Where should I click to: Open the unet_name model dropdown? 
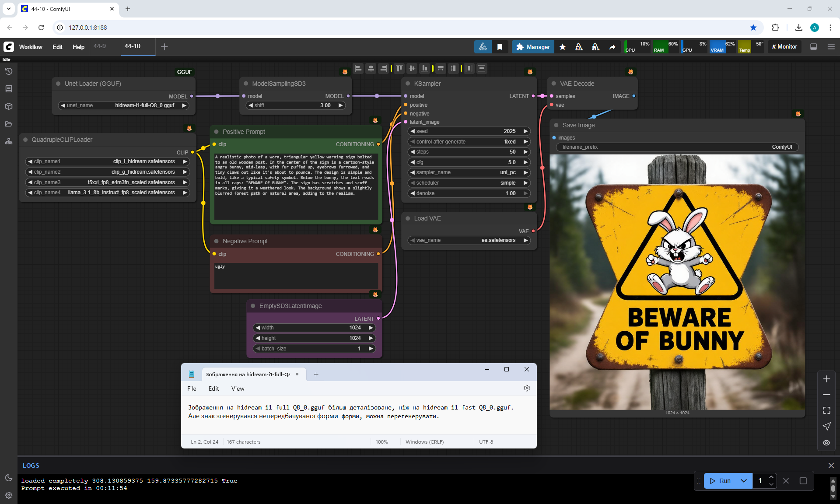(123, 105)
